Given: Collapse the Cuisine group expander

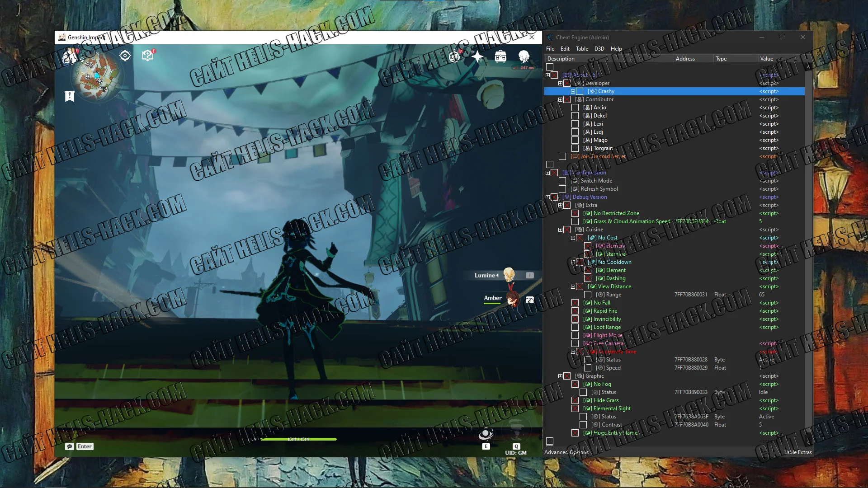Looking at the screenshot, I should pyautogui.click(x=561, y=230).
